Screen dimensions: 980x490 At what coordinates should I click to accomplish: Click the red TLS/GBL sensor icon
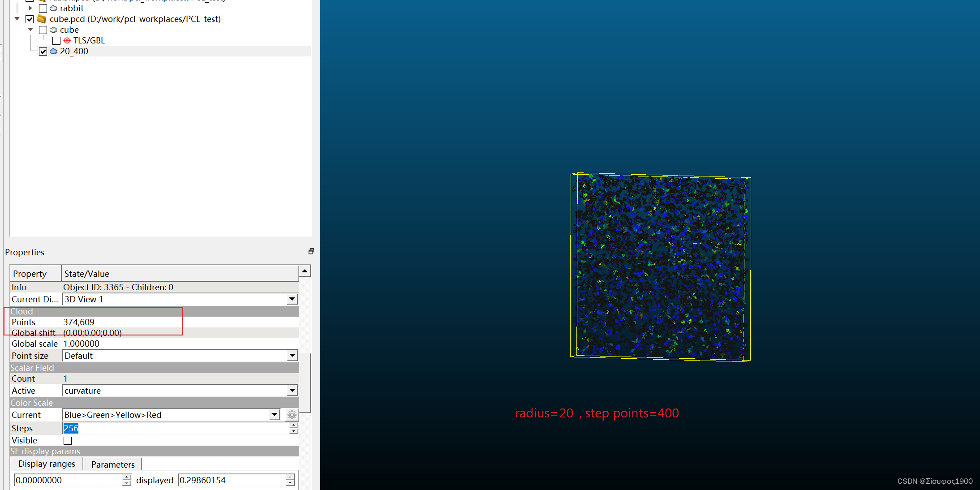pos(67,41)
